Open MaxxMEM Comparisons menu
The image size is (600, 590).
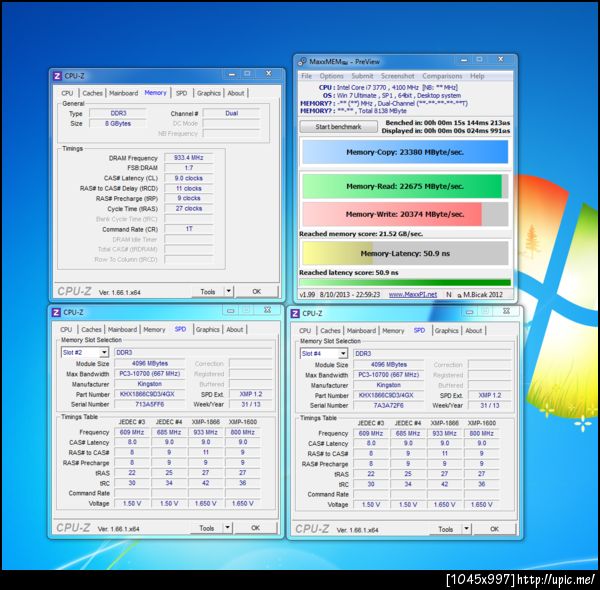(x=442, y=76)
